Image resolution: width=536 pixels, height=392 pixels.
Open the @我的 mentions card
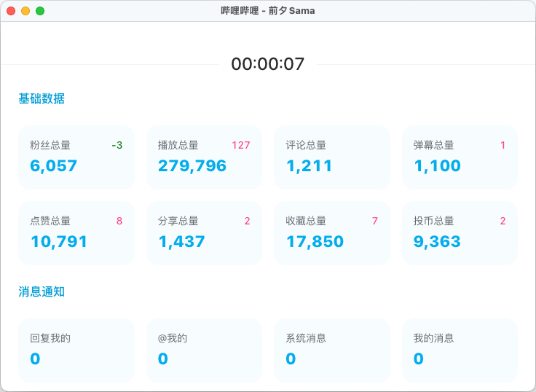(204, 350)
